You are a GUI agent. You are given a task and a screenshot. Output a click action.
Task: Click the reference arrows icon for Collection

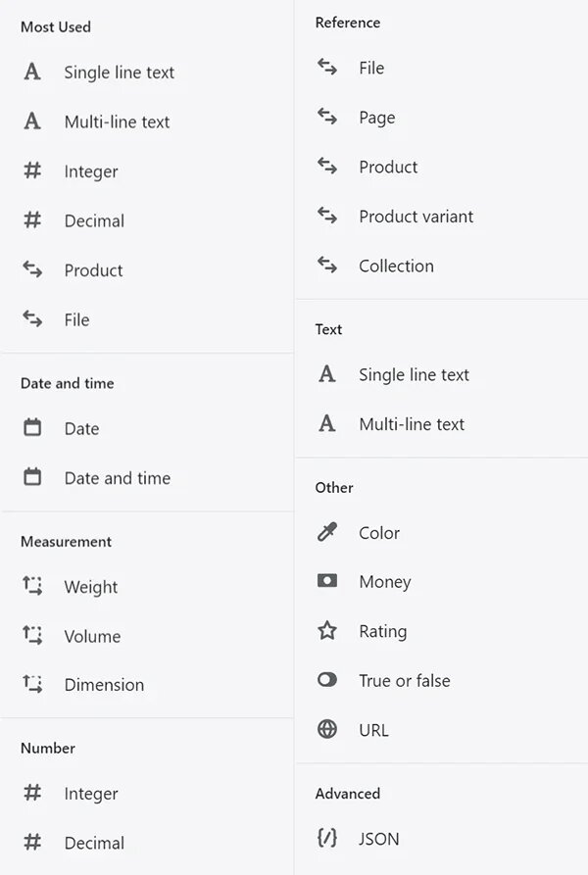(327, 265)
